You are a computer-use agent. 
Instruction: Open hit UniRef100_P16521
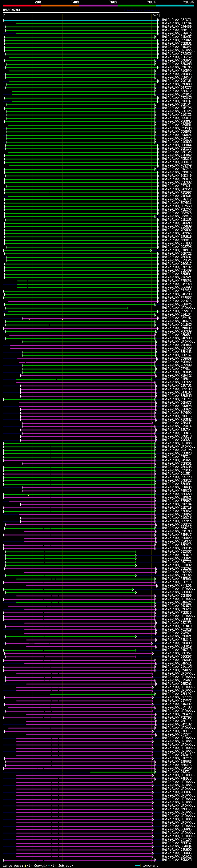point(177,277)
